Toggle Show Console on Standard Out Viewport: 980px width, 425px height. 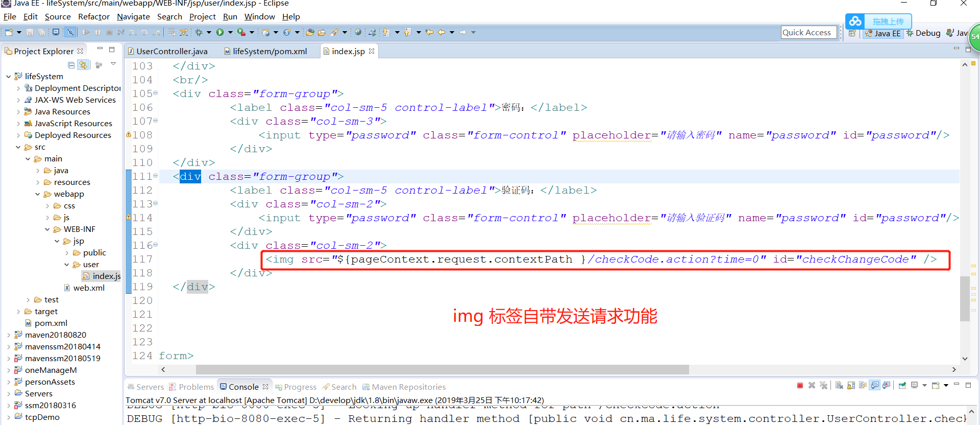coord(875,386)
